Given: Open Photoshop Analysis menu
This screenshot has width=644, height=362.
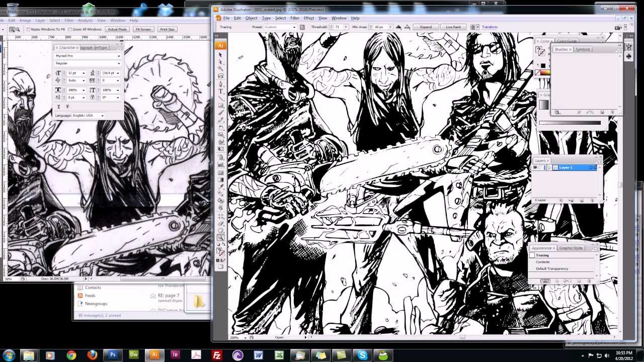Looking at the screenshot, I should tap(85, 21).
